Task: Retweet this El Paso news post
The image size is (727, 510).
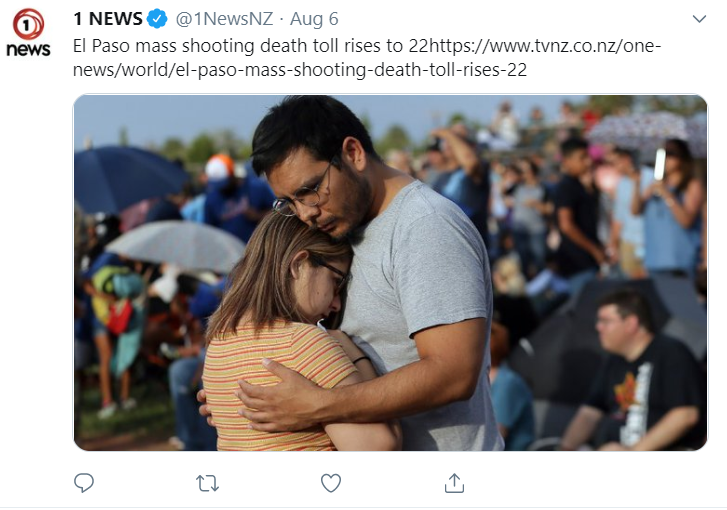Action: coord(207,483)
